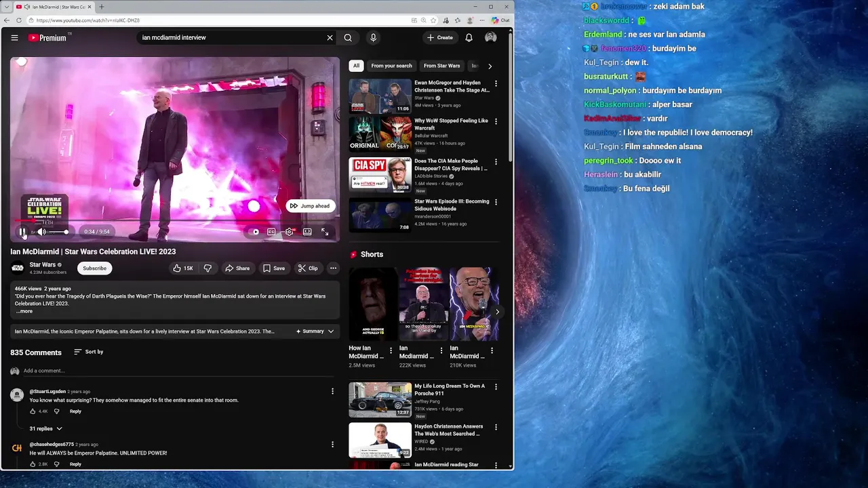
Task: Open the browser Chat sidebar button
Action: (500, 20)
